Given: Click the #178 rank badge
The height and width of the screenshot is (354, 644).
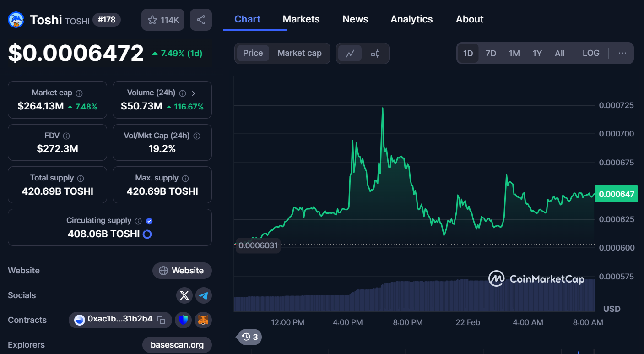Looking at the screenshot, I should (107, 20).
